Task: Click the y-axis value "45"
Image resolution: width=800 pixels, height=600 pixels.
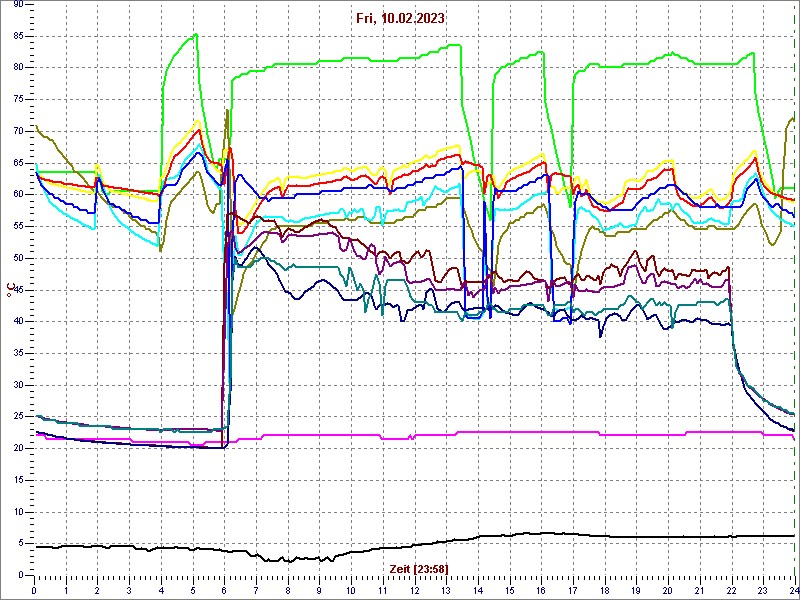Action: coord(18,290)
